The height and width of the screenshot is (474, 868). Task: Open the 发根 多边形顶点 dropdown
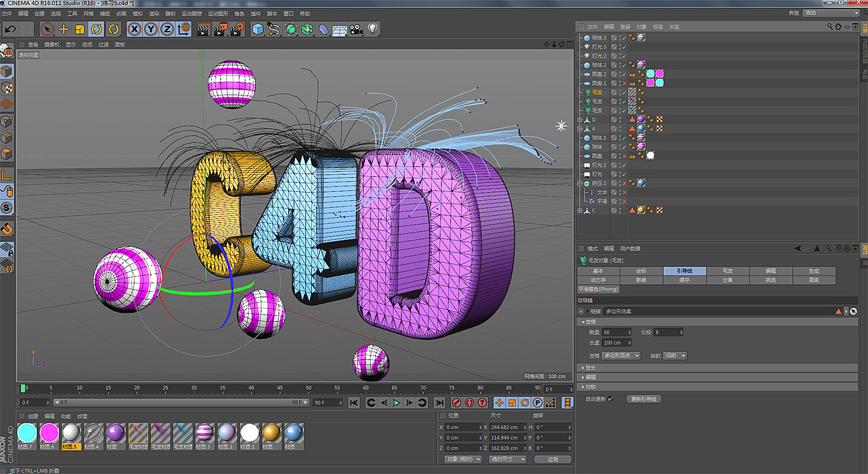pos(621,356)
